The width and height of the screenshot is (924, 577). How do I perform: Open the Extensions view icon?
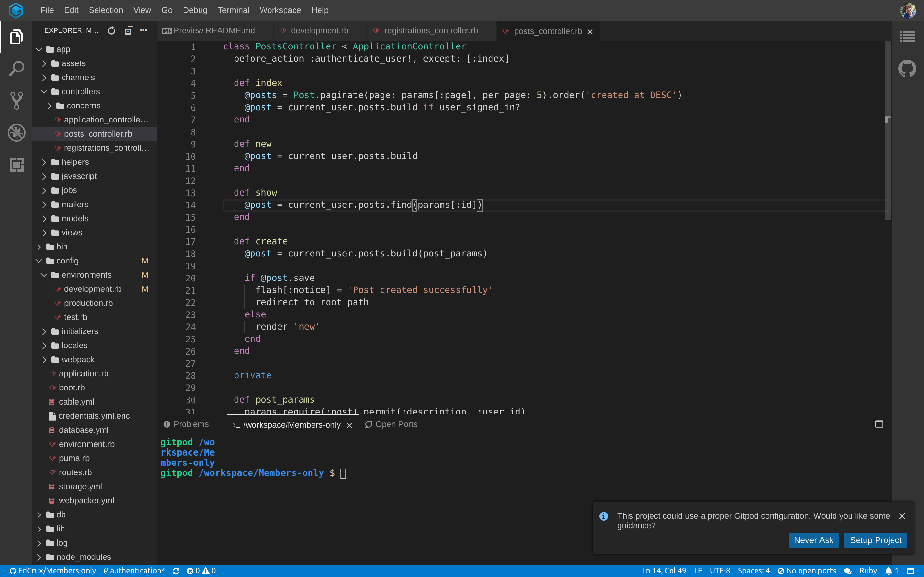click(16, 164)
